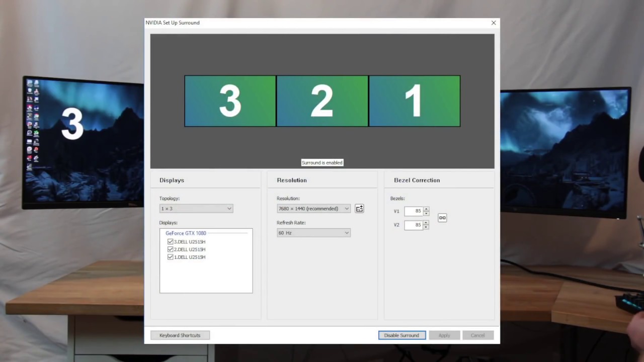644x362 pixels.
Task: Increase V1 bezel value with up arrow
Action: pyautogui.click(x=426, y=209)
